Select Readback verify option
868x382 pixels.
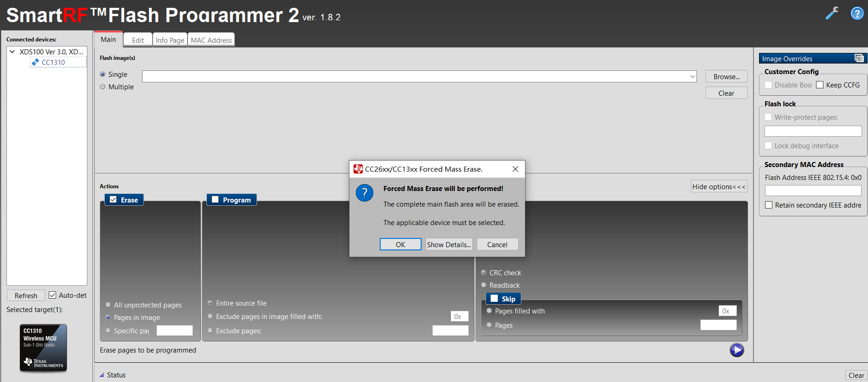(x=484, y=285)
